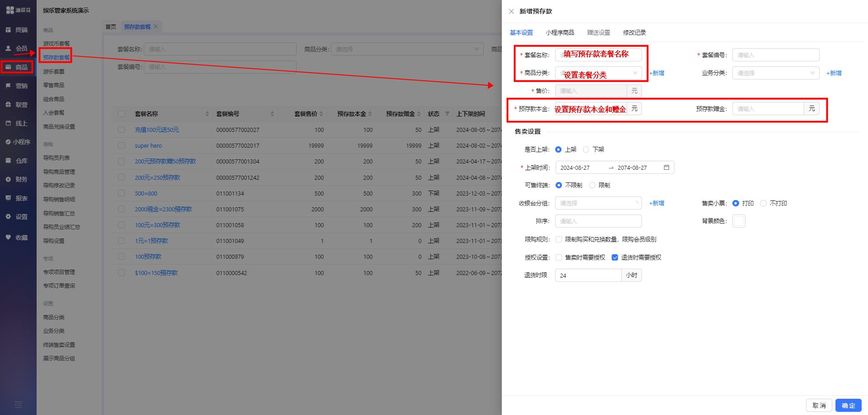Open 游乐套票 in the submenu
This screenshot has height=415, width=868.
(54, 71)
